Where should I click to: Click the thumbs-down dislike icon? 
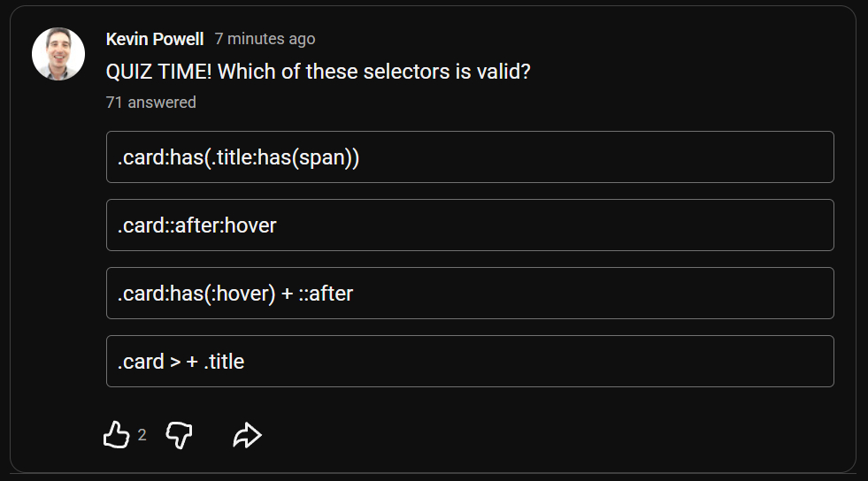(180, 434)
